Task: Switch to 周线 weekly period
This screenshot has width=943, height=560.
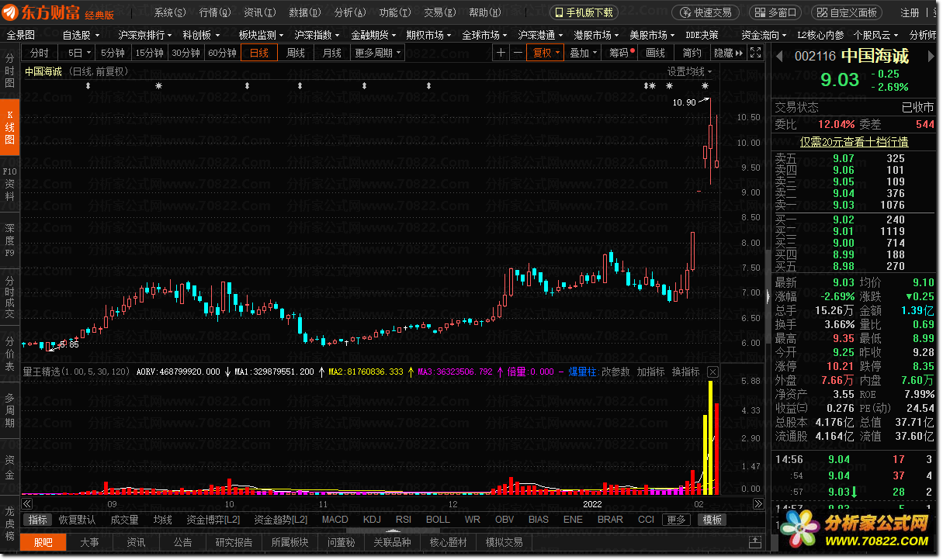Action: 296,53
